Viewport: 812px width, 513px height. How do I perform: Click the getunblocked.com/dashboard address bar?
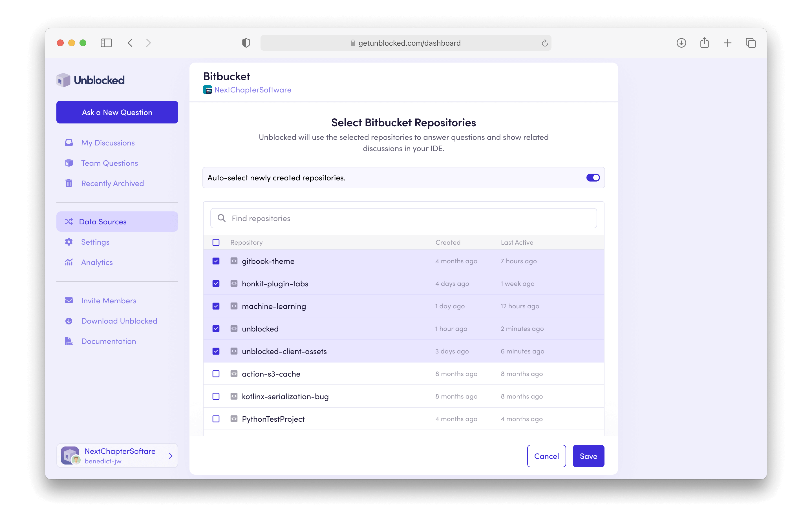click(406, 43)
